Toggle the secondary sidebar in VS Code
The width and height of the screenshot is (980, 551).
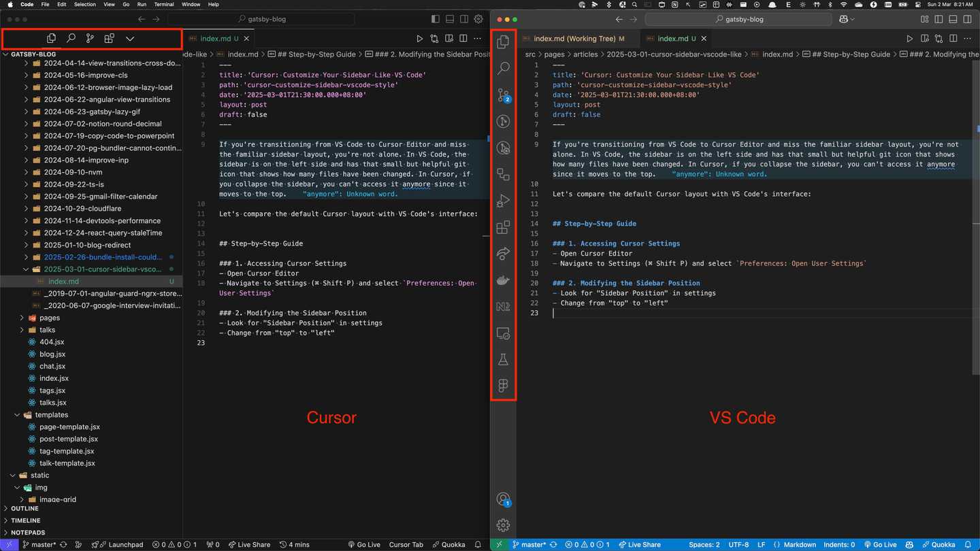967,19
